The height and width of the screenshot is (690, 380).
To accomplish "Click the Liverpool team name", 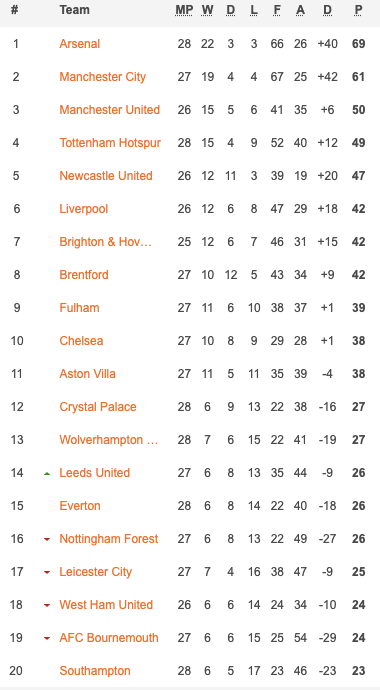I will coord(84,209).
